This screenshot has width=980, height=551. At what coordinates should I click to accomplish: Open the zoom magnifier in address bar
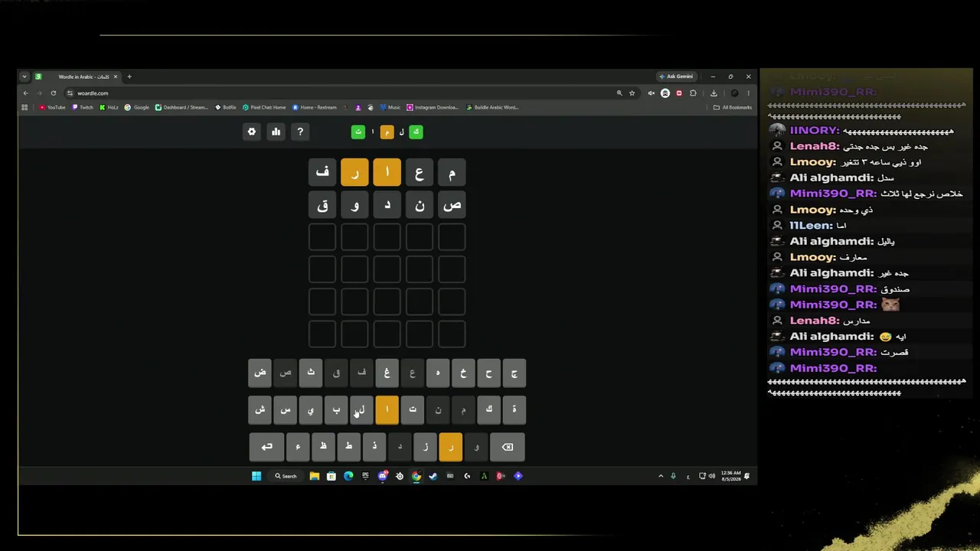619,93
